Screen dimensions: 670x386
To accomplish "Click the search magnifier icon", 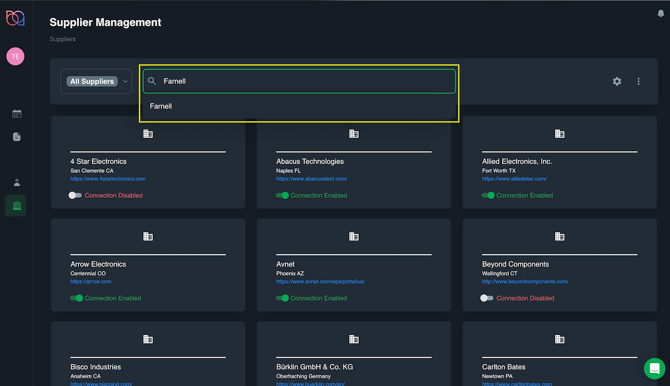I will point(152,81).
